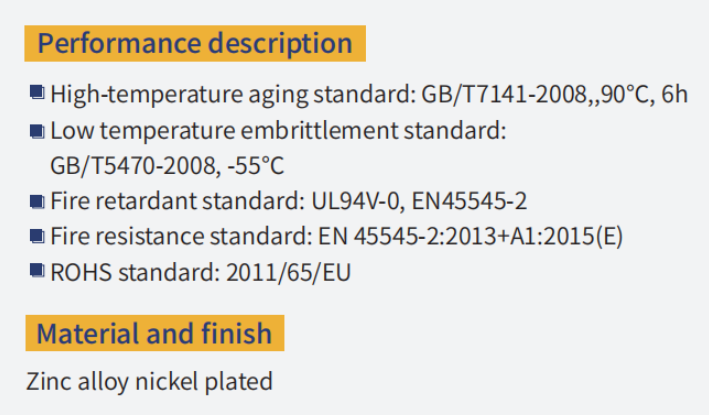Click the square bullet next to Fire retardant standard
Viewport: 709px width, 415px height.
37,202
